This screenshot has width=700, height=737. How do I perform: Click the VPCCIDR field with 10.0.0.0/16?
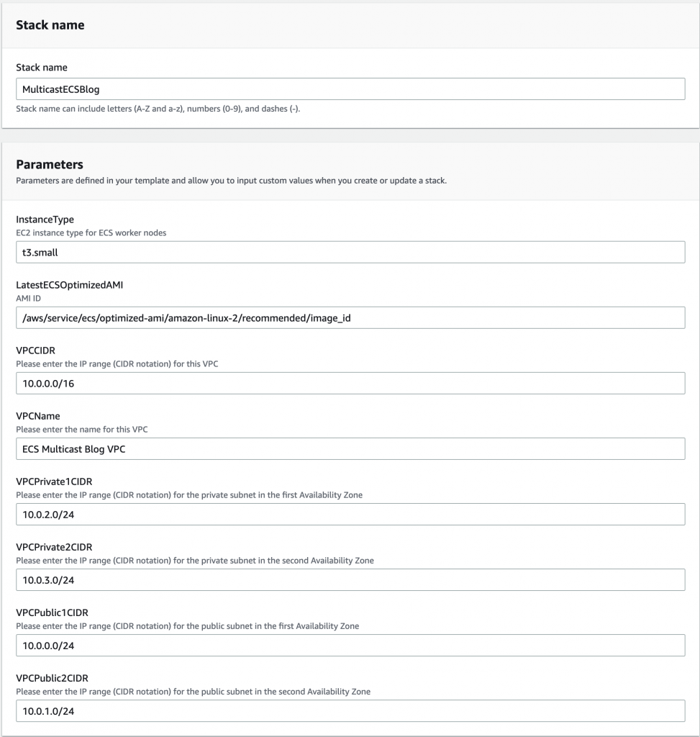pos(350,383)
